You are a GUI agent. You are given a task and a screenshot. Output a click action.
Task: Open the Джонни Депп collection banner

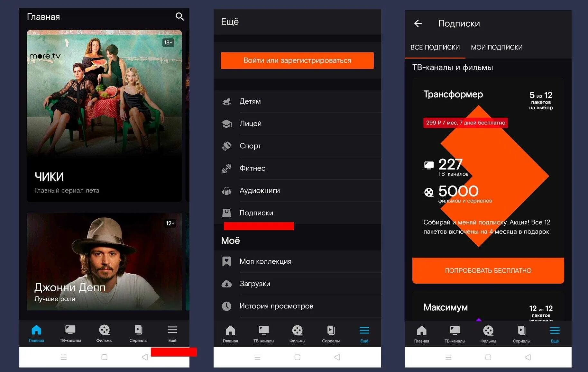pos(104,262)
